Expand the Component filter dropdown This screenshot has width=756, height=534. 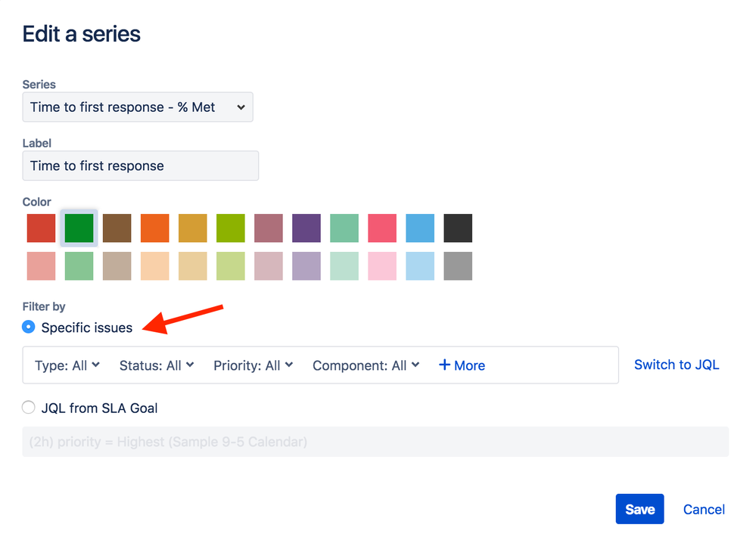pyautogui.click(x=366, y=365)
